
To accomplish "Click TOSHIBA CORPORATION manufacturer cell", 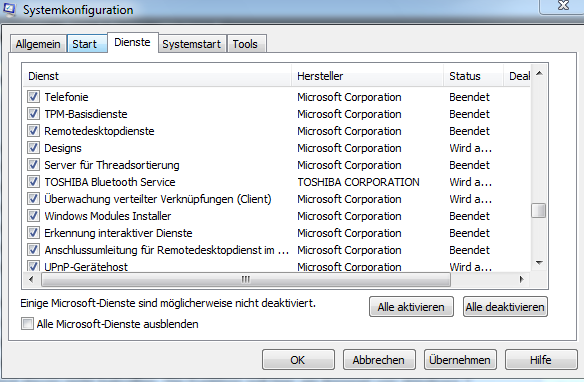I will click(x=358, y=182).
